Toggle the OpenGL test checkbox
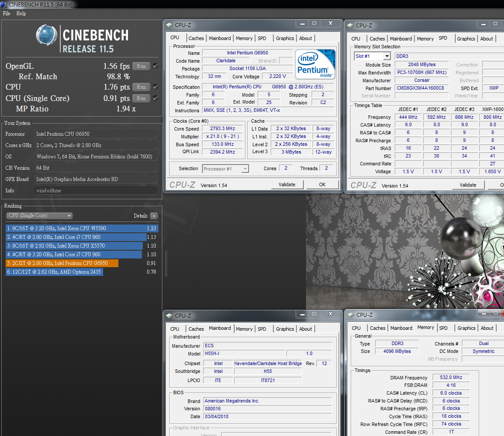The height and width of the screenshot is (436, 504). click(x=155, y=66)
